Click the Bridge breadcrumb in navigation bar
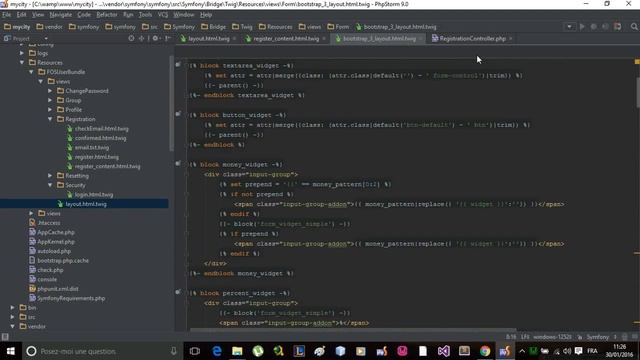This screenshot has width=640, height=360. pos(213,27)
